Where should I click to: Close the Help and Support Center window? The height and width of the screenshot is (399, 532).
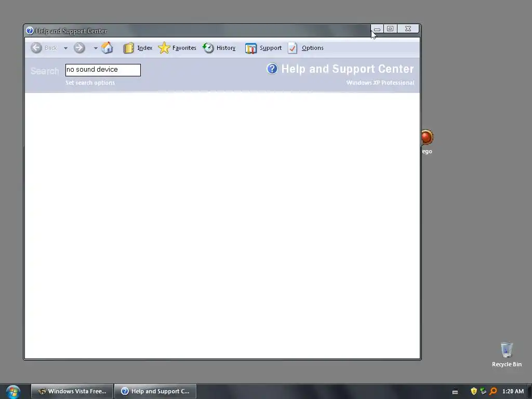pos(408,29)
